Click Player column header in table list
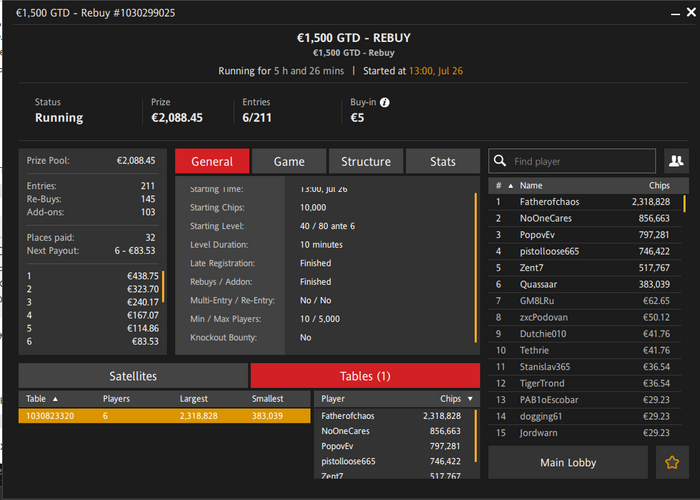This screenshot has width=700, height=500. (x=333, y=399)
